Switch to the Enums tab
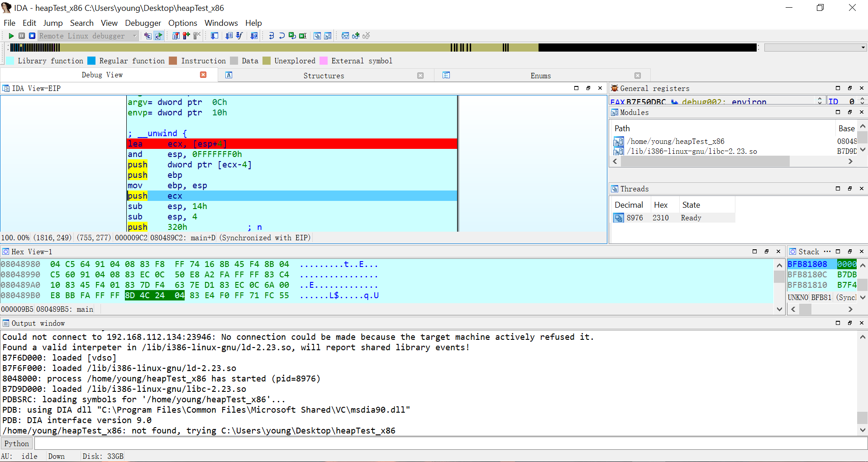The width and height of the screenshot is (868, 462). tap(540, 75)
